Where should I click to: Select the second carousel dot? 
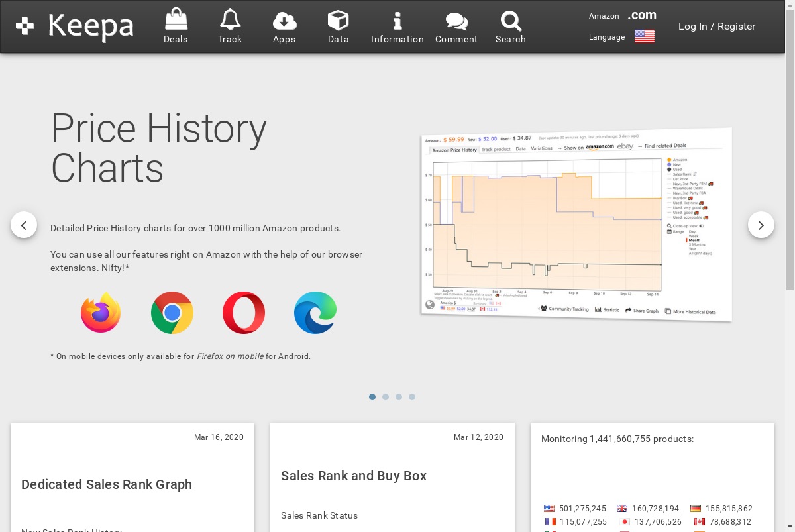click(x=386, y=397)
